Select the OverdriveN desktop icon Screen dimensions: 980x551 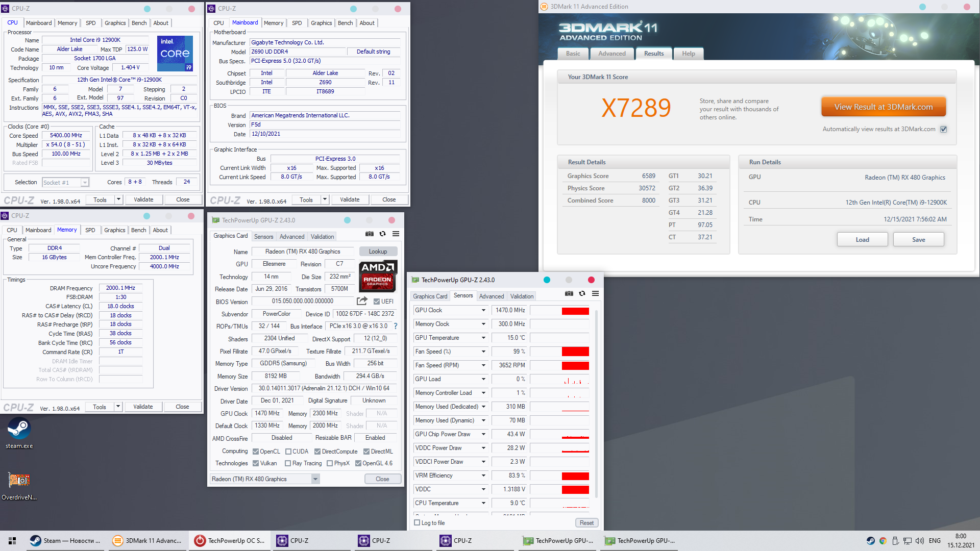coord(19,486)
